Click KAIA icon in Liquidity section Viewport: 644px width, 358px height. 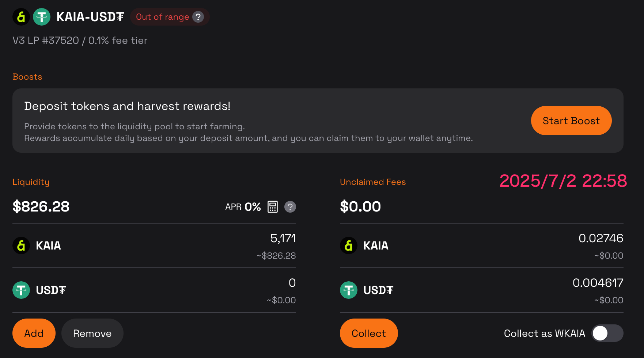coord(21,245)
